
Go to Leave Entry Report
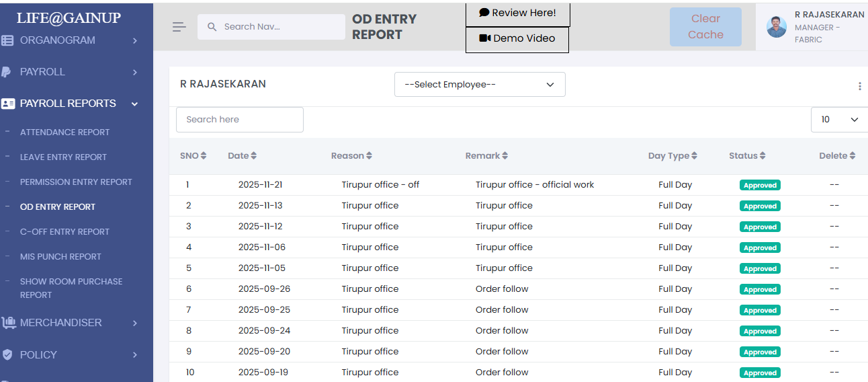coord(63,157)
